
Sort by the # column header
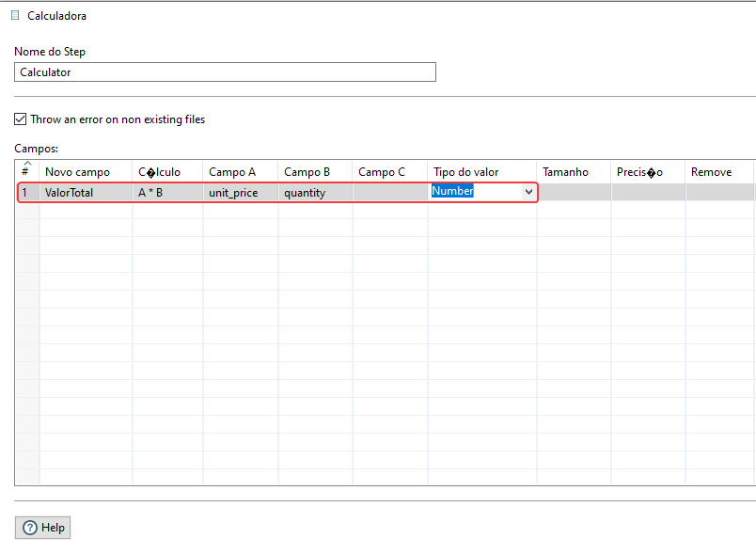27,171
